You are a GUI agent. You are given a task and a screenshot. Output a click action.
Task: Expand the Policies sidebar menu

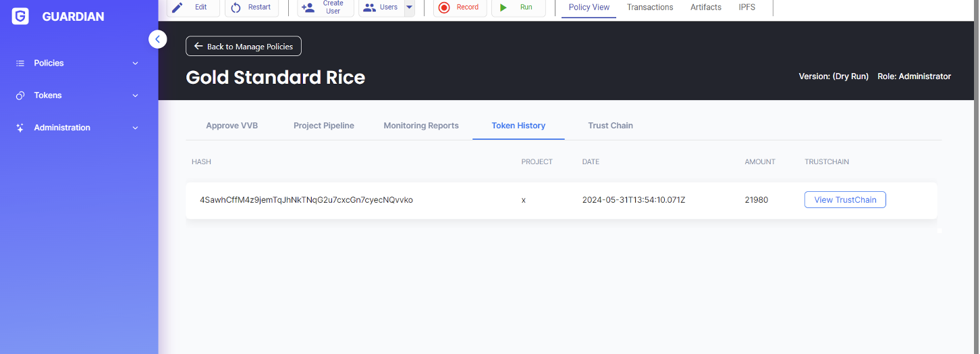click(77, 63)
